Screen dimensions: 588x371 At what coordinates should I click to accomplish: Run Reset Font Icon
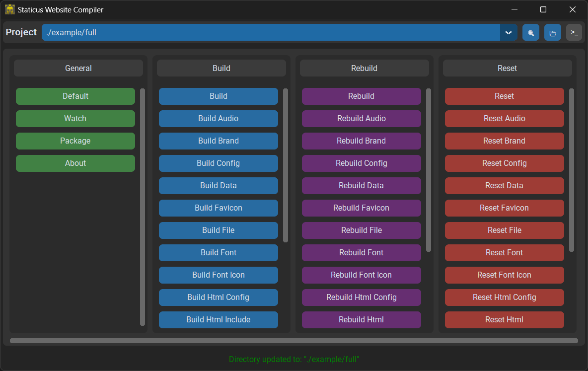point(505,275)
